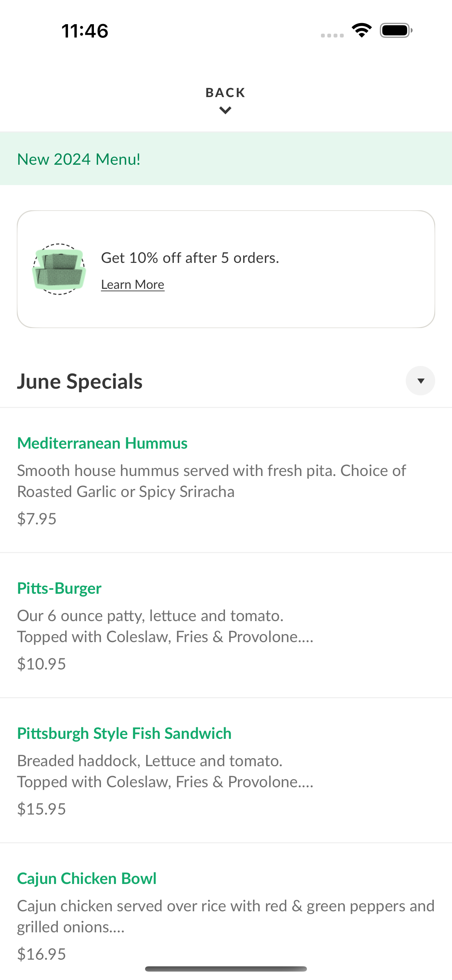452x980 pixels.
Task: Select the Cajun Chicken Bowl item
Action: coord(226,912)
